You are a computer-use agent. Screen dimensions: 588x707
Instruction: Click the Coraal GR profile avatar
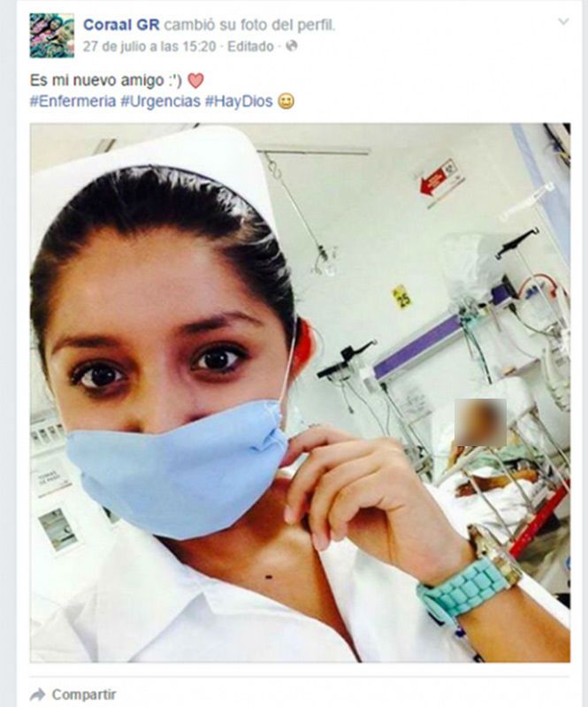[52, 35]
